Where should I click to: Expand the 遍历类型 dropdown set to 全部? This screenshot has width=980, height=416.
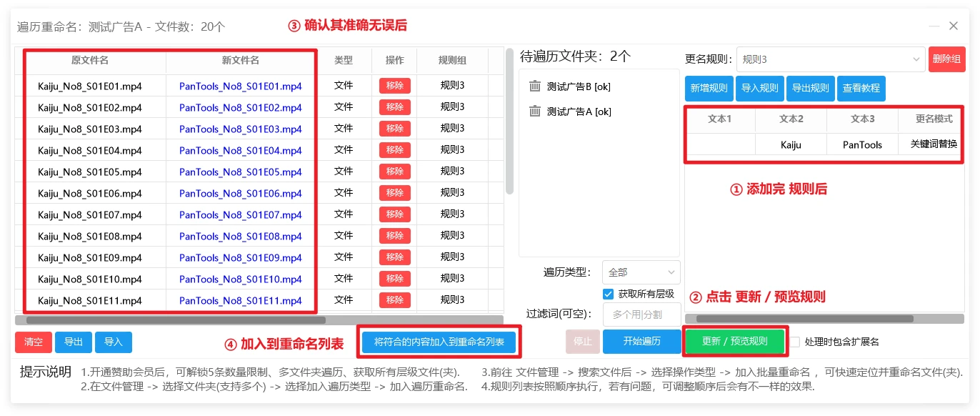click(641, 272)
